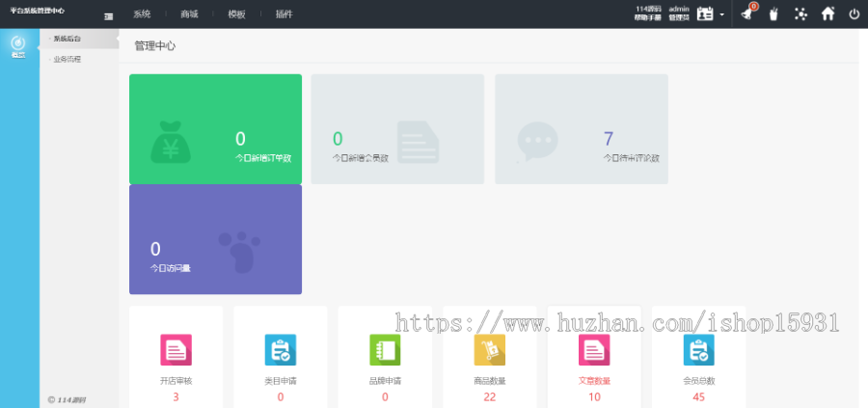Click the count 3 under 开店审核

176,397
